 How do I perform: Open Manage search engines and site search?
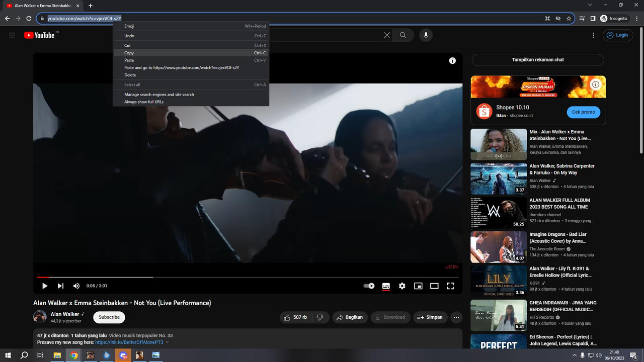point(191,95)
